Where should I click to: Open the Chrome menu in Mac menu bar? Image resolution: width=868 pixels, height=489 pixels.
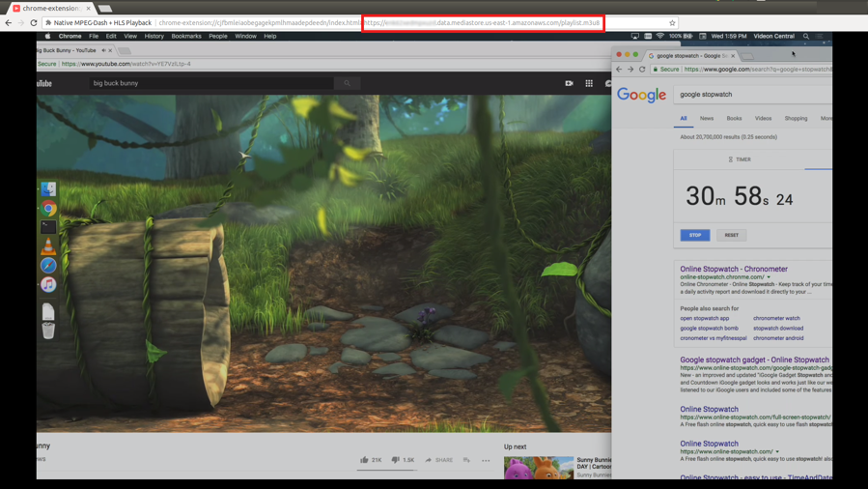[70, 36]
